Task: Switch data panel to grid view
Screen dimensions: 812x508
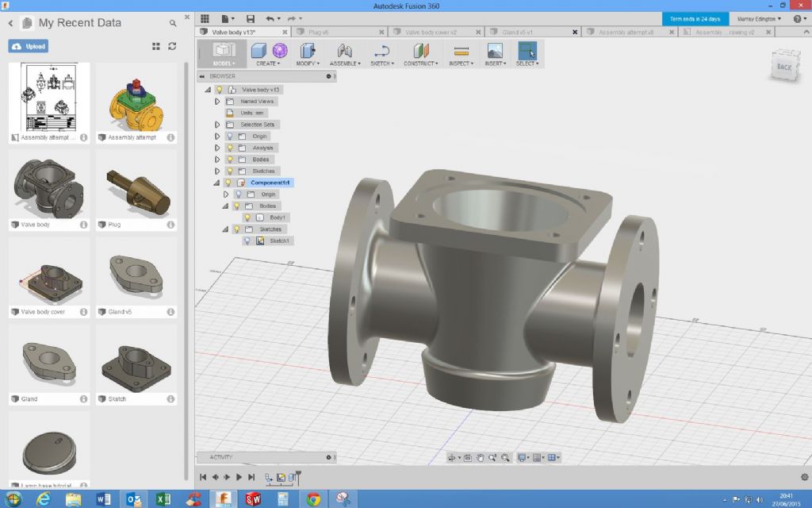Action: click(156, 46)
